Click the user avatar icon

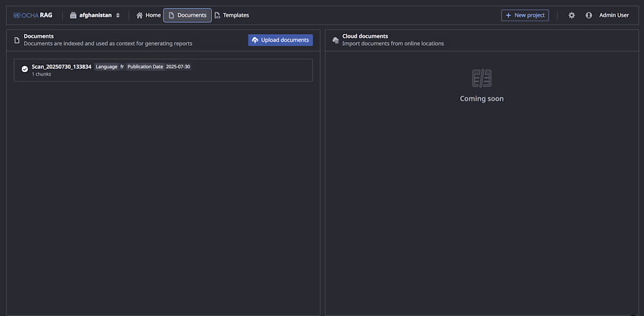tap(589, 15)
